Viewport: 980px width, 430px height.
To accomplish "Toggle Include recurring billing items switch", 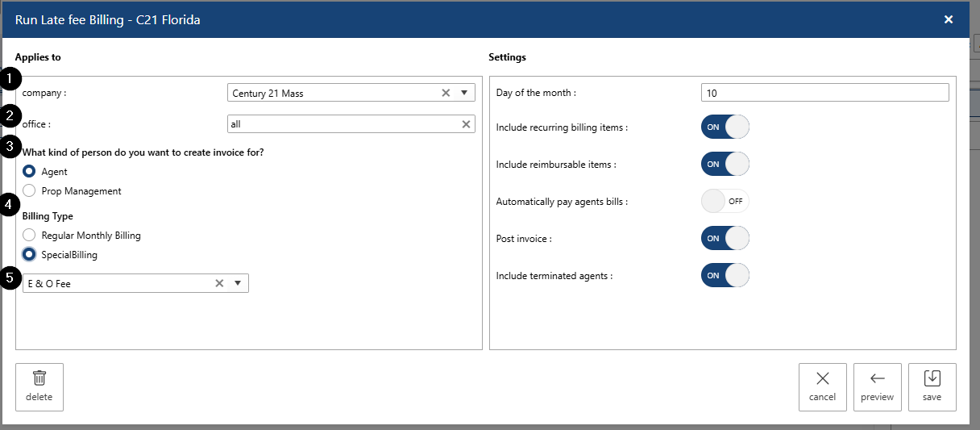I will pos(725,127).
